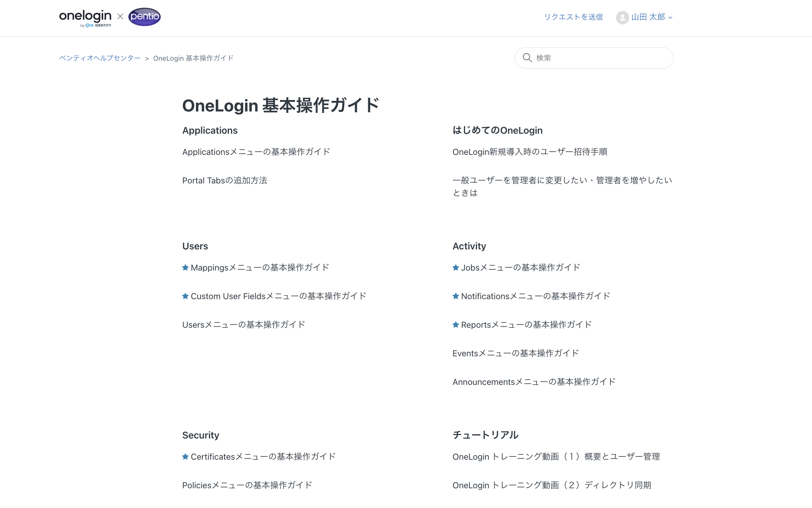Open Notifications menu guide article
Viewport: 812px width, 508px height.
(535, 296)
